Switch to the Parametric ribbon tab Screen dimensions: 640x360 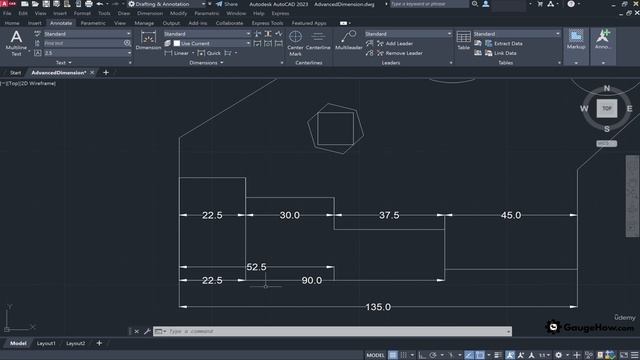93,23
